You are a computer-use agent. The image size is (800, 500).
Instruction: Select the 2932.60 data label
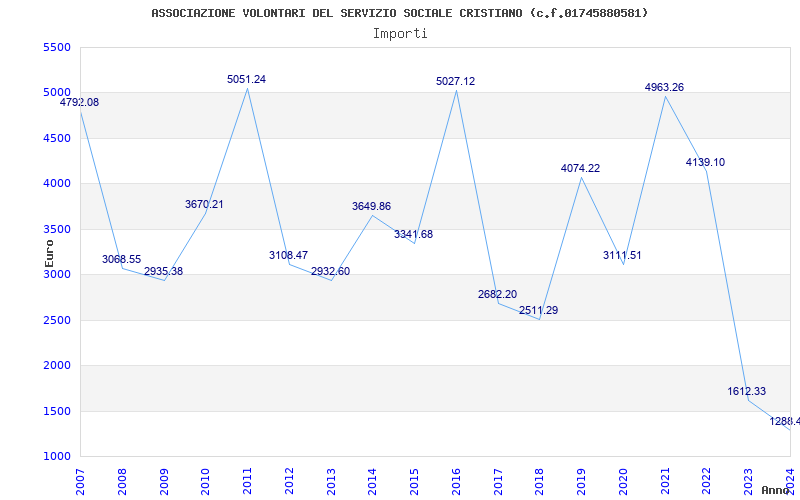(331, 271)
